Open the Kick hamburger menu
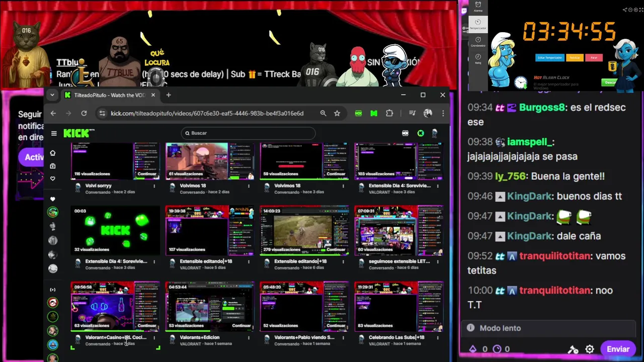The image size is (644, 362). (54, 133)
